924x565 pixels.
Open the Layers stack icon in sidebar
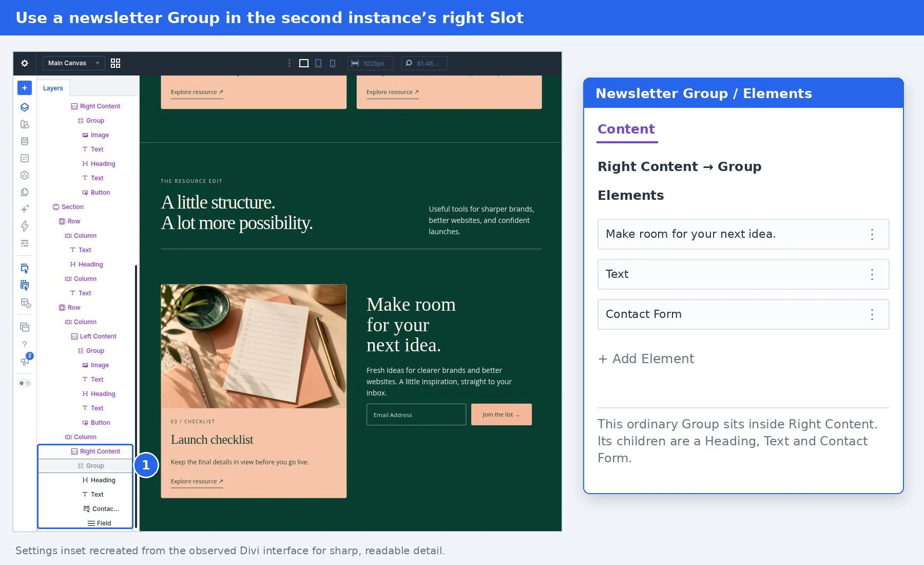click(x=25, y=107)
